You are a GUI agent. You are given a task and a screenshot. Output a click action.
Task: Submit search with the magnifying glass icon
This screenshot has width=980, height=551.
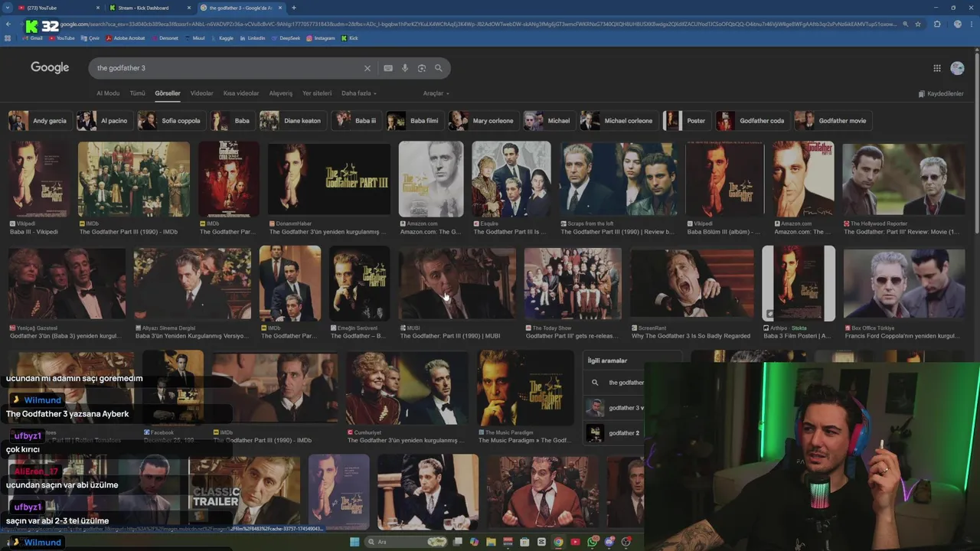439,68
